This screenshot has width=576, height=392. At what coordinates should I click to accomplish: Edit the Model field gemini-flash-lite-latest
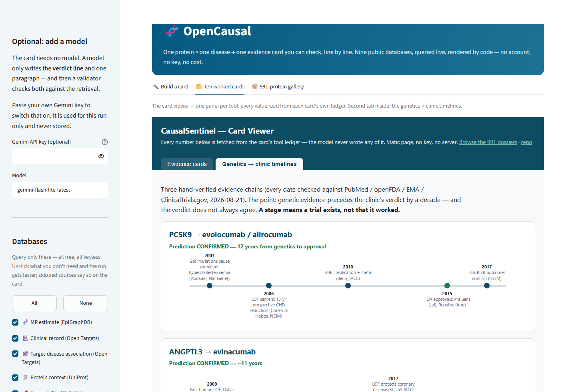click(60, 190)
